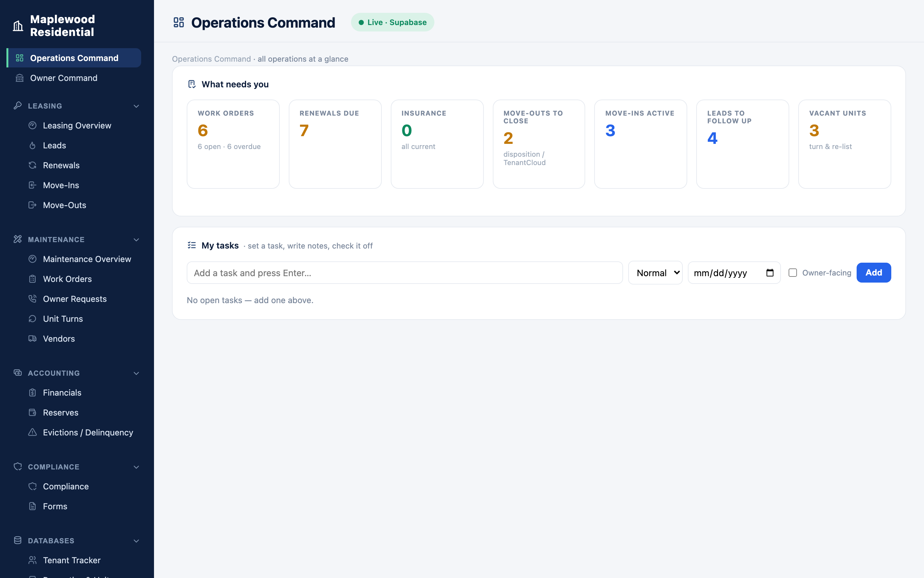Collapse the Accounting section chevron
This screenshot has width=924, height=578.
[136, 373]
